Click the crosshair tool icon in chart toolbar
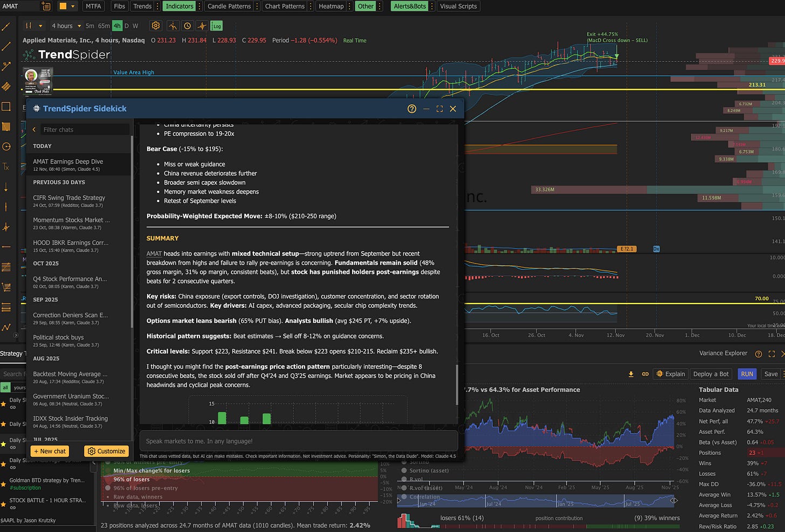 click(202, 26)
